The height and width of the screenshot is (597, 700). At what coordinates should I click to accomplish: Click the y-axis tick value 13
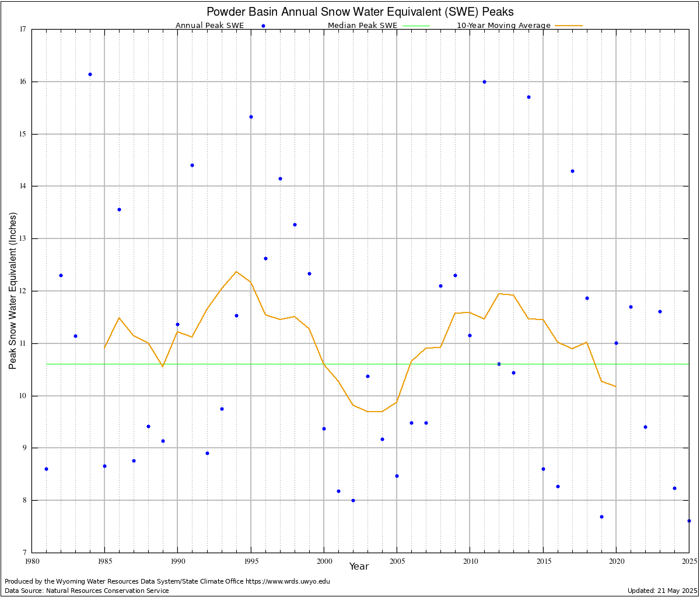(23, 238)
